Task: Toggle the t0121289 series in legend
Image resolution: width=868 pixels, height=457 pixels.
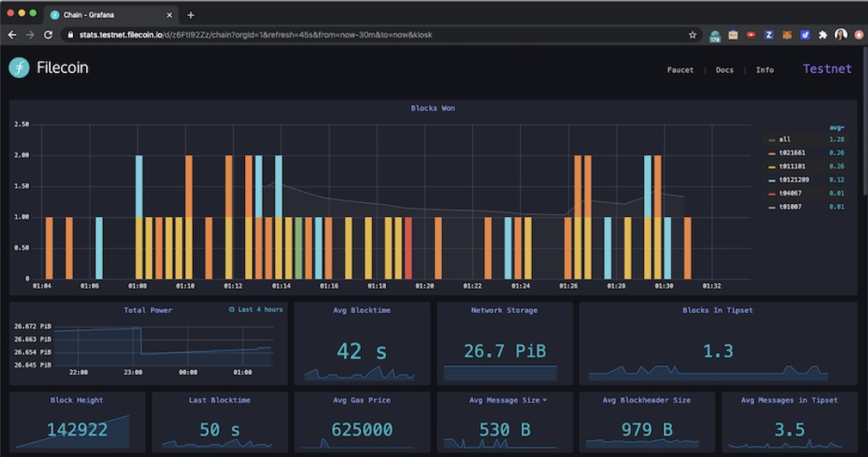Action: pos(794,179)
